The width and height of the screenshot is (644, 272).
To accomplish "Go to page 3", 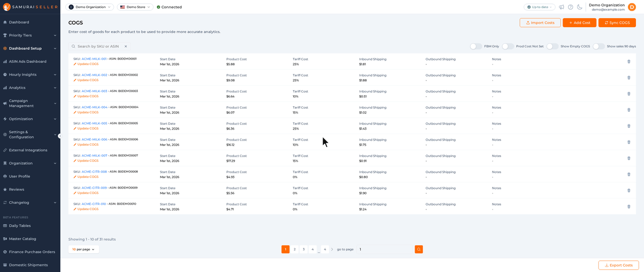I will [x=304, y=249].
